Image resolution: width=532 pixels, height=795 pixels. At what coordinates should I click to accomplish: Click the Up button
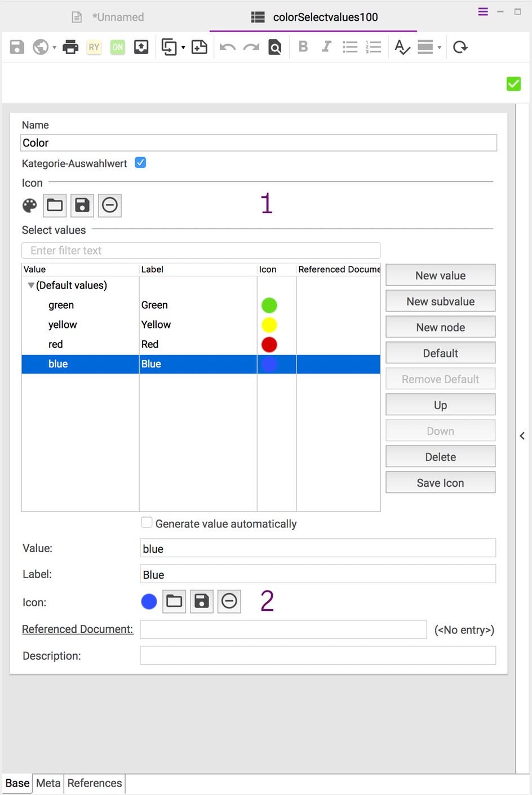point(441,405)
